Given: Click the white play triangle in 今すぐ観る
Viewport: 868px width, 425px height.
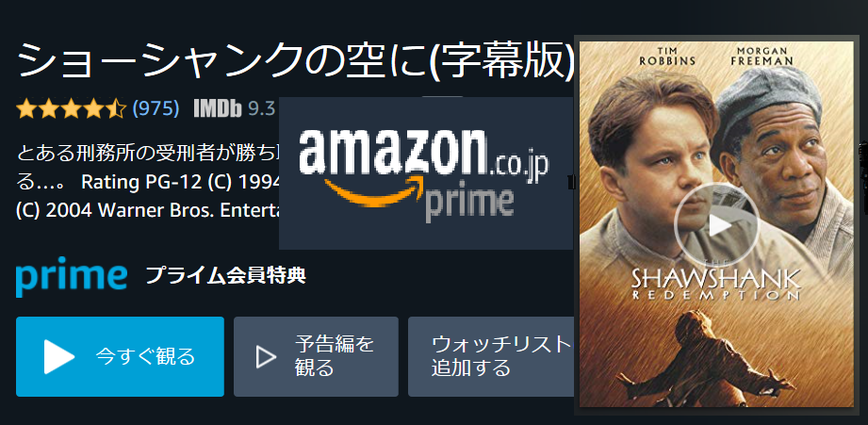Looking at the screenshot, I should [59, 357].
